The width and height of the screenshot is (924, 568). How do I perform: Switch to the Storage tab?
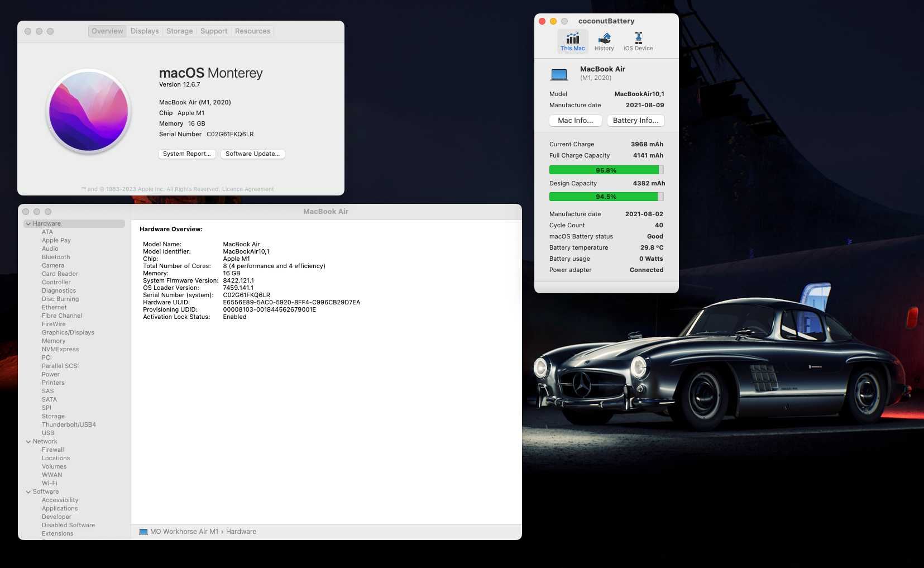click(179, 31)
